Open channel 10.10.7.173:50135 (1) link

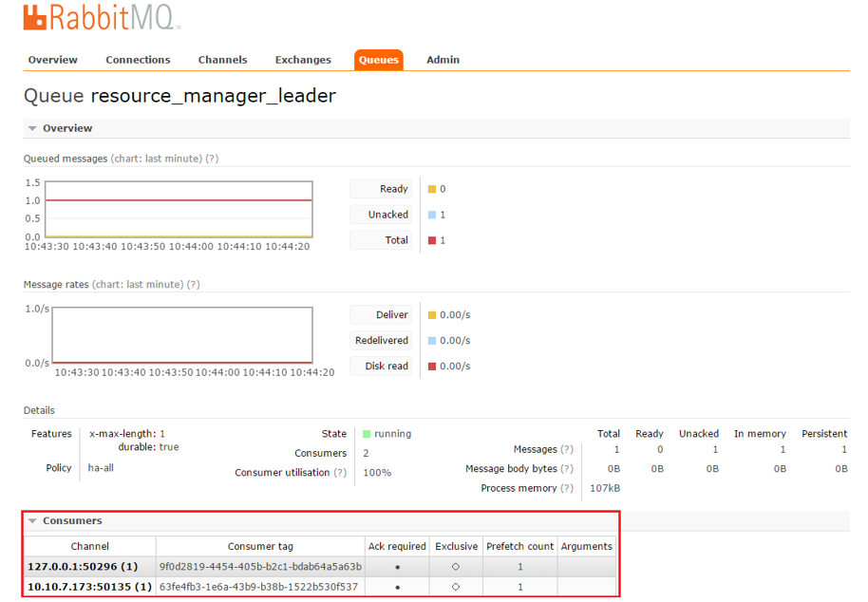click(x=89, y=587)
